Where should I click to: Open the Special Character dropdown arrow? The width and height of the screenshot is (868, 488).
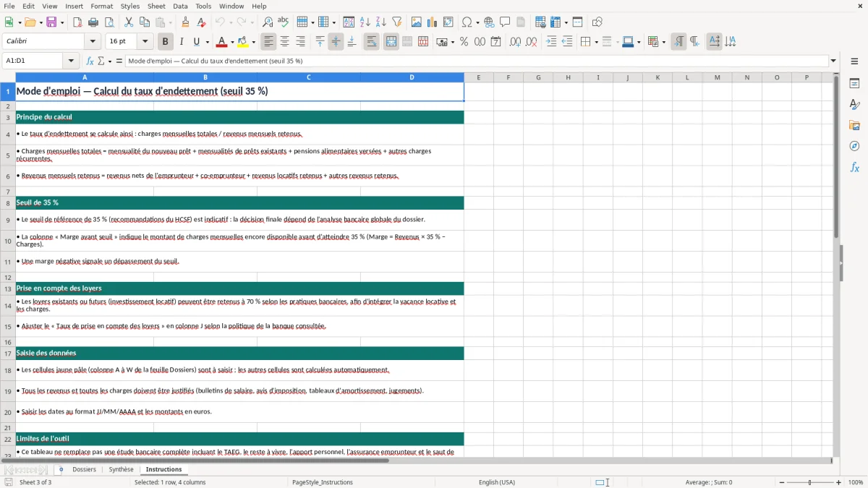pyautogui.click(x=477, y=22)
